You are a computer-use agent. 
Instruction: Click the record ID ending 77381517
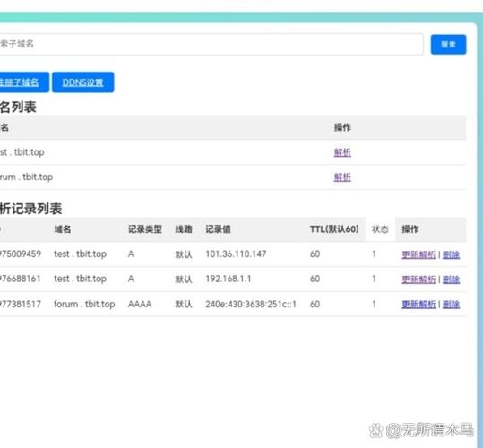tap(21, 305)
